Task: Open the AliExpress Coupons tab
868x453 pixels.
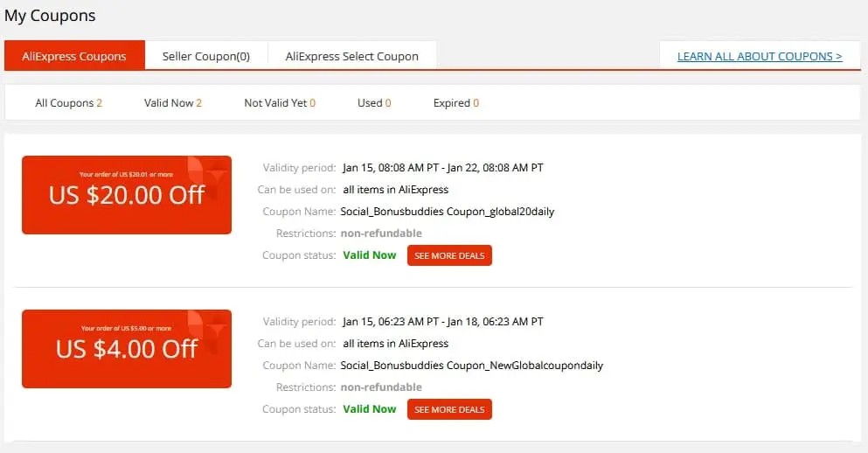Action: [74, 56]
